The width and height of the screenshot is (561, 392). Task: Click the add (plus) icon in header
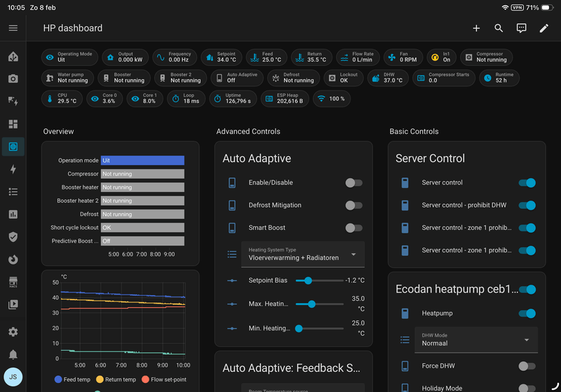[476, 28]
